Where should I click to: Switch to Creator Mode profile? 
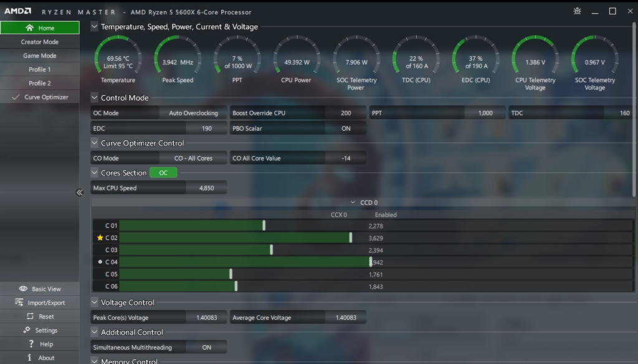coord(40,42)
